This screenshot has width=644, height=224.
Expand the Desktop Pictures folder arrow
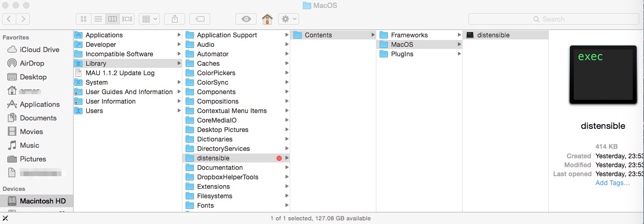[287, 130]
